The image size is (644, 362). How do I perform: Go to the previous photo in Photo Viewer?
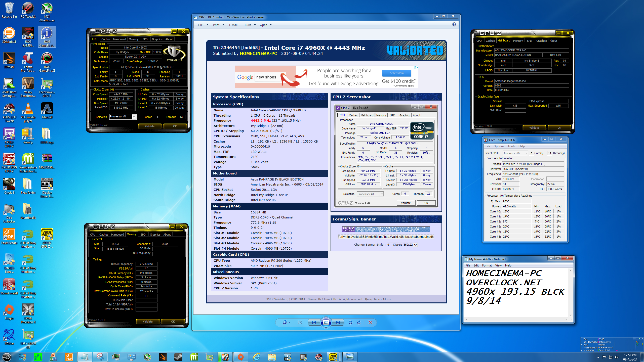314,322
